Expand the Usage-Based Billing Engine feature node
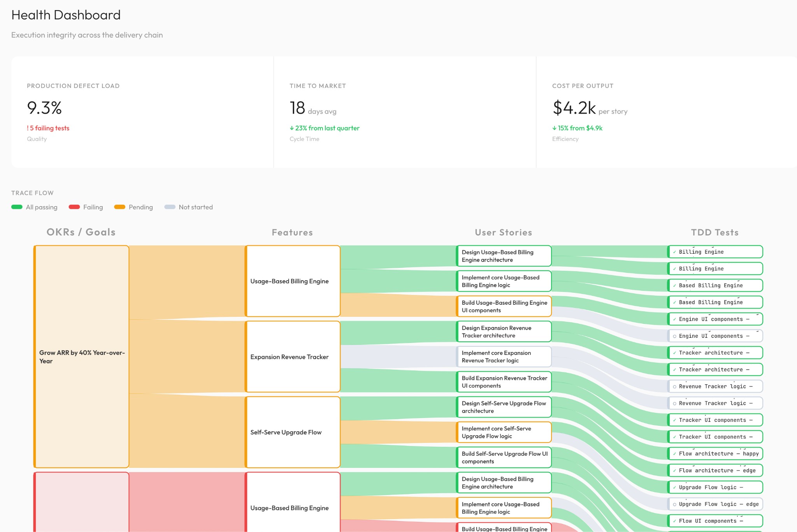The image size is (797, 532). coord(293,281)
